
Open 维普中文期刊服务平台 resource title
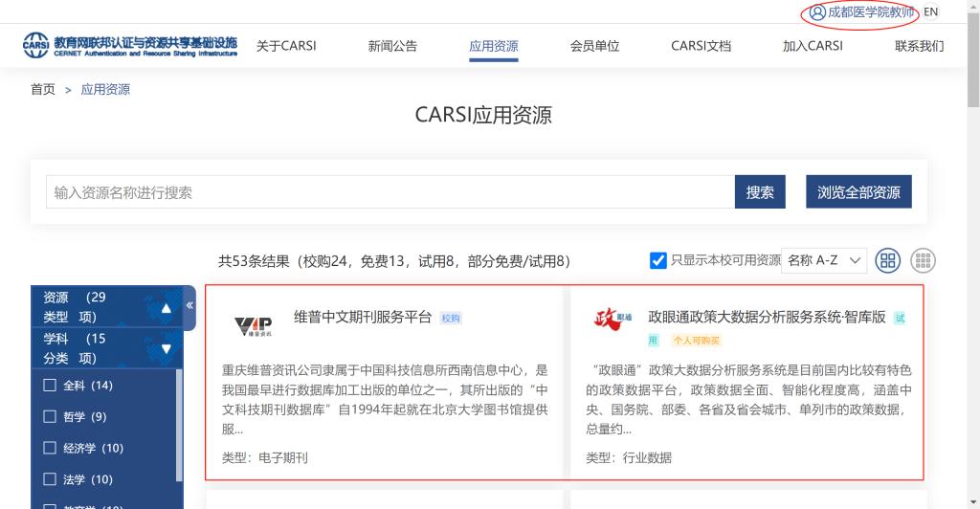(363, 318)
